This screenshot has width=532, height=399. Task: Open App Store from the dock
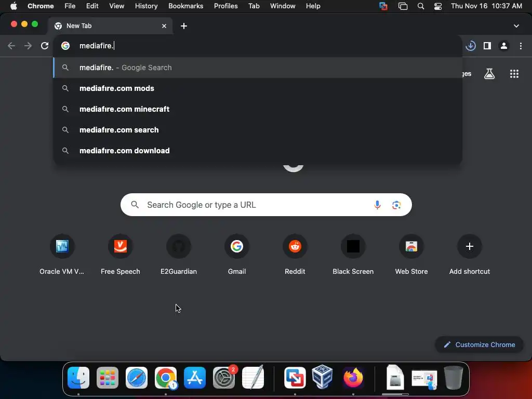[195, 378]
